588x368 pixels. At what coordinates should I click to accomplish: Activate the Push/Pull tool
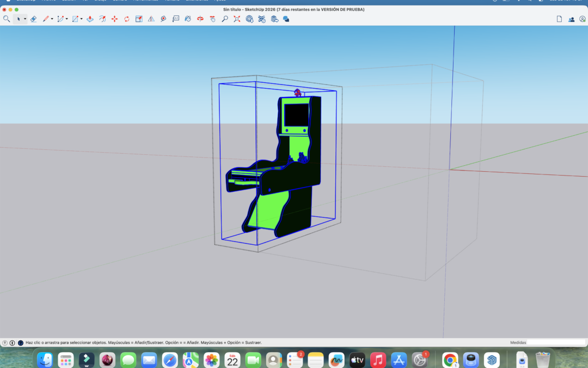tap(90, 19)
